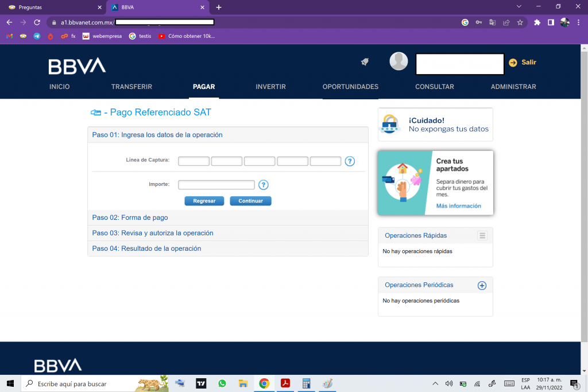Open Calculator from the taskbar

[307, 383]
